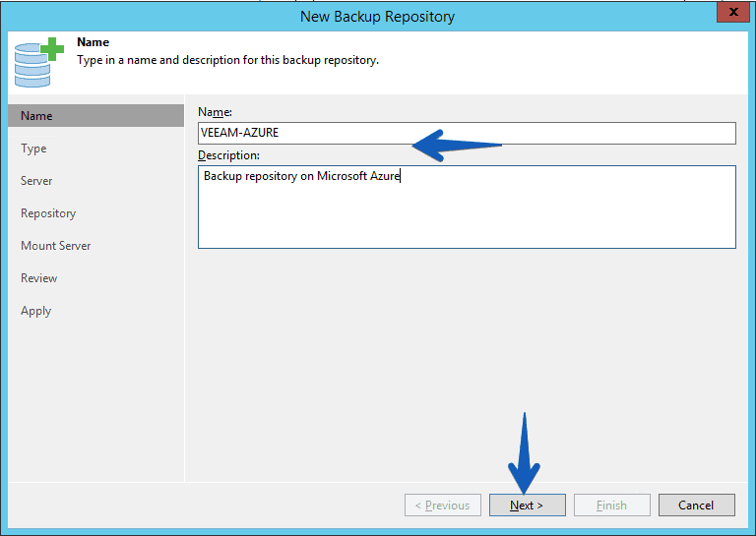Image resolution: width=756 pixels, height=536 pixels.
Task: Click the 'Description:' field label
Action: 228,155
